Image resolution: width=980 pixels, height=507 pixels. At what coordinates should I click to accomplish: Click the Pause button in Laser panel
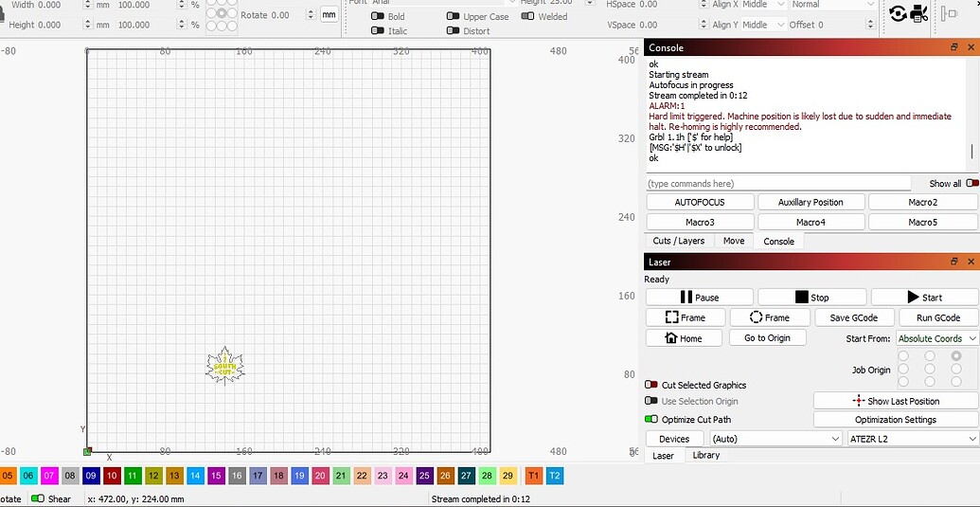point(700,297)
